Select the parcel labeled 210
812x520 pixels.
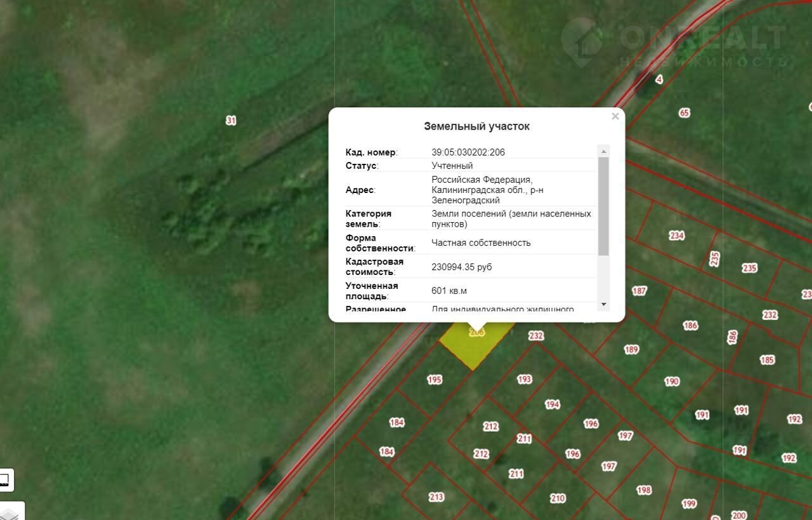(558, 498)
